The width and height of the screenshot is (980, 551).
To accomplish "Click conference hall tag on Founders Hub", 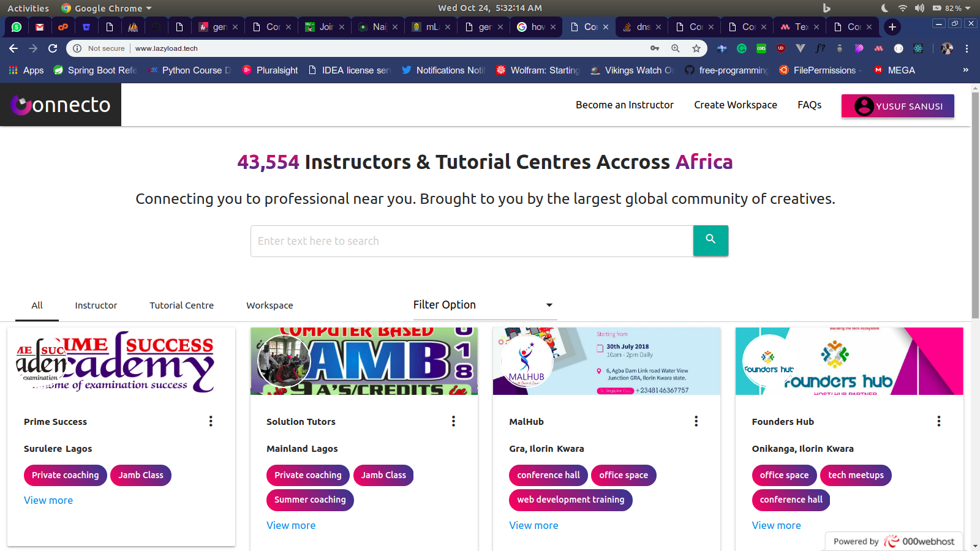I will pos(791,500).
